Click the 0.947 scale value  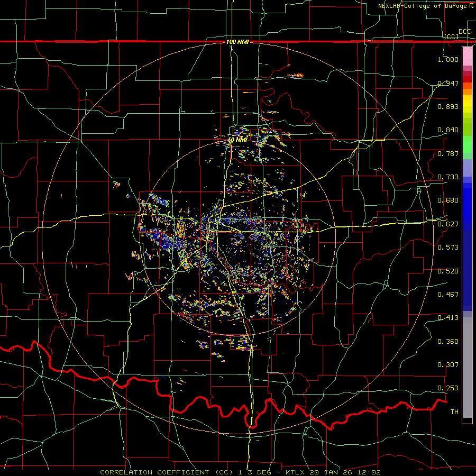click(448, 83)
